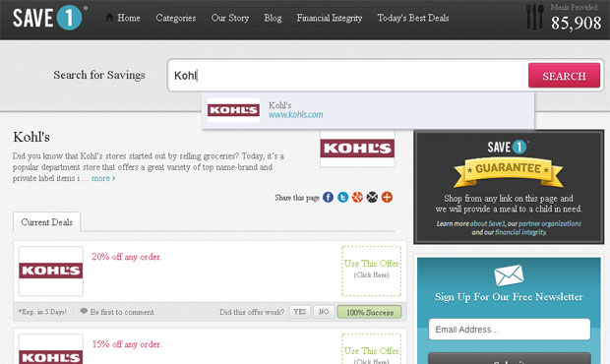
Task: Share this page on Facebook
Action: click(328, 197)
